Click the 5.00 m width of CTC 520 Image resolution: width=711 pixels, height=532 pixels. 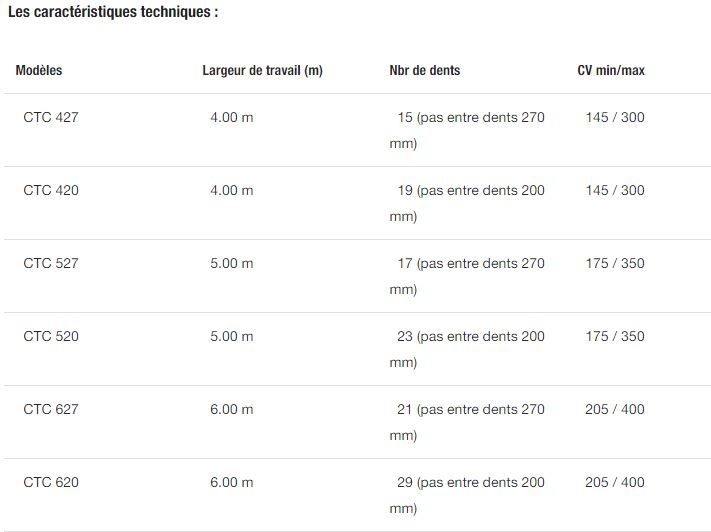[232, 337]
